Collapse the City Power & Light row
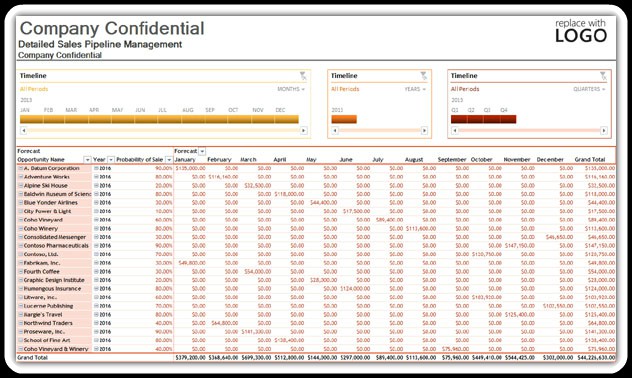632x378 pixels. (21, 211)
